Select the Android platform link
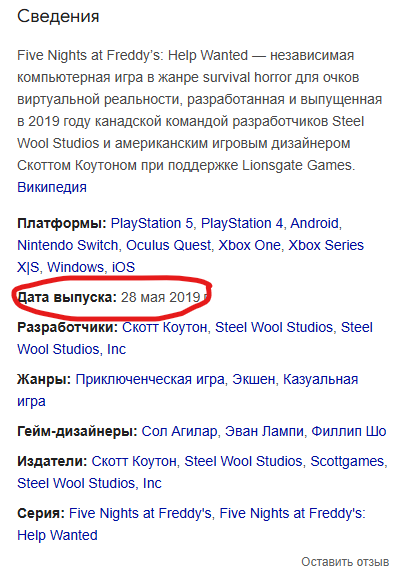Viewport: 415px width, 576px height. [x=314, y=223]
